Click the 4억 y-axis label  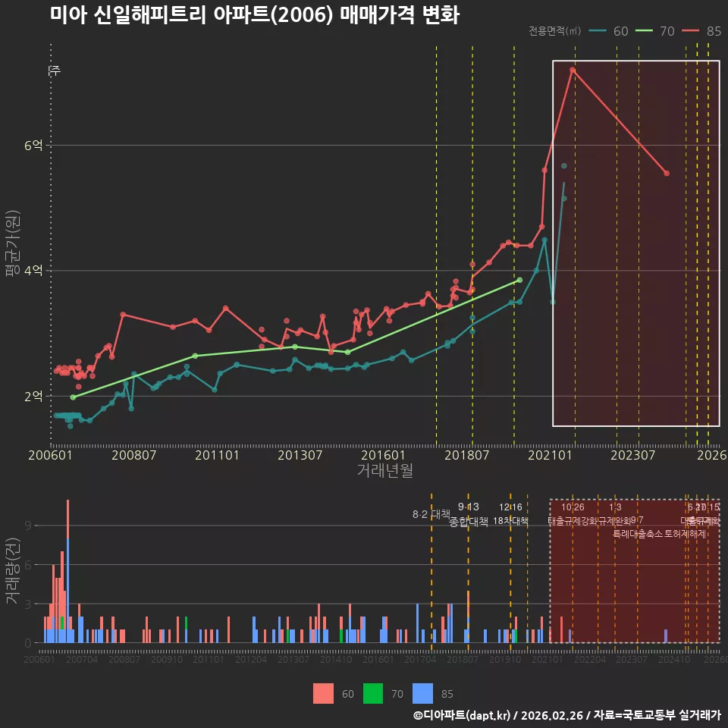[33, 270]
